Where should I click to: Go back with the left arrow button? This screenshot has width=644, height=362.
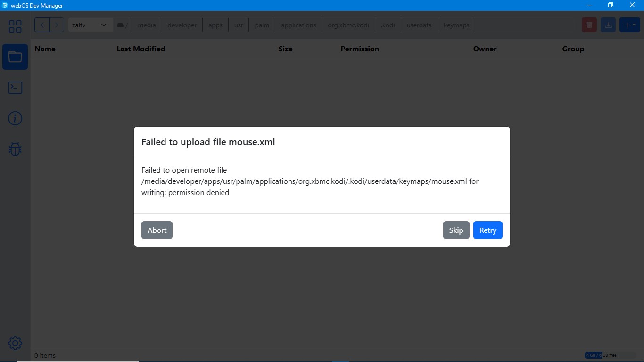[x=42, y=25]
